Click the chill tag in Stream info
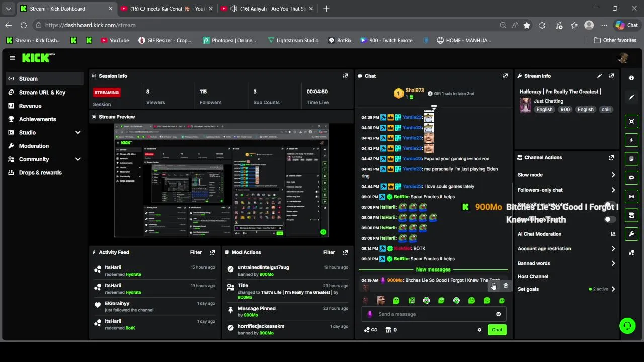 [x=606, y=109]
